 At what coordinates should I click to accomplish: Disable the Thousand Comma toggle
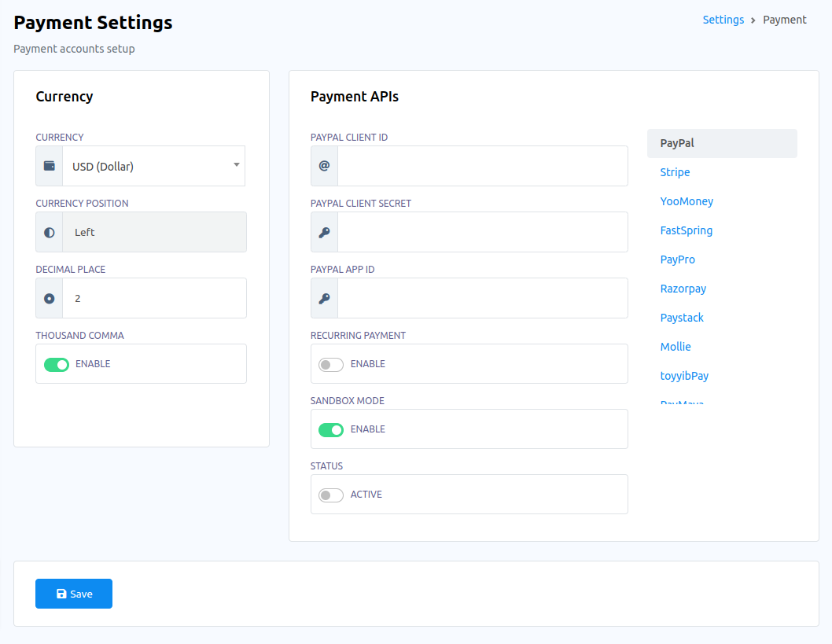point(57,364)
